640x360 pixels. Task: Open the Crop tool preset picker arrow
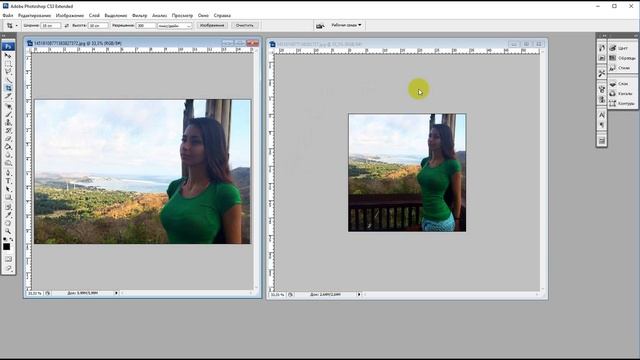pos(17,26)
